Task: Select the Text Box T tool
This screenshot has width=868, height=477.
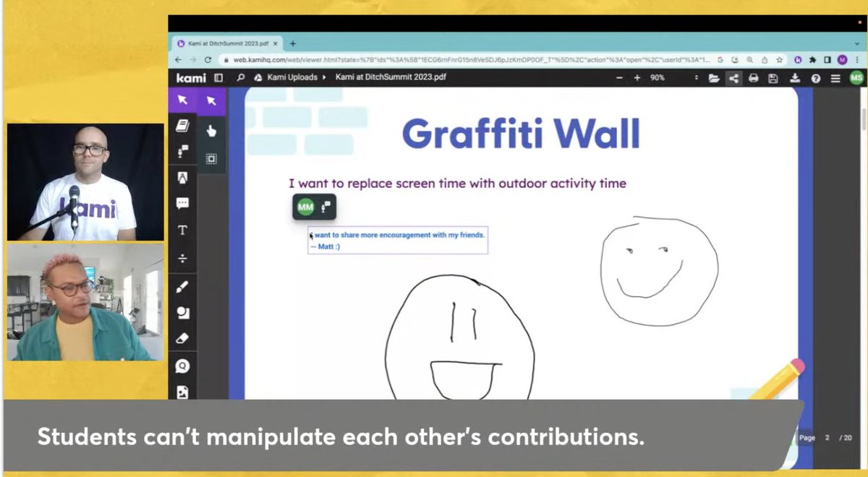Action: [x=182, y=231]
